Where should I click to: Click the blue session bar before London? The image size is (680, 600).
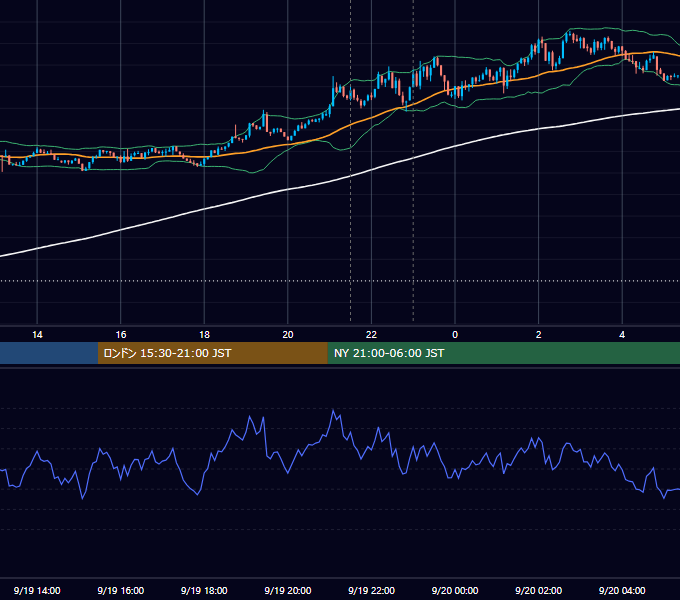49,353
